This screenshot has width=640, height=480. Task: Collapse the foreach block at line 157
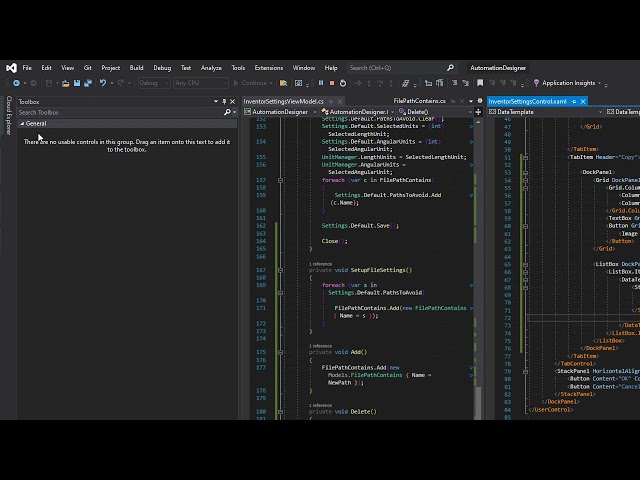280,180
